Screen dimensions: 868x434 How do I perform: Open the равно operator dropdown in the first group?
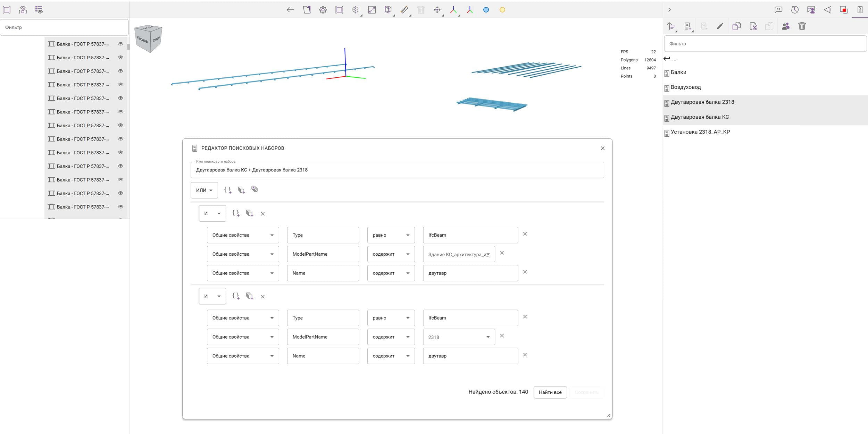[x=391, y=235]
